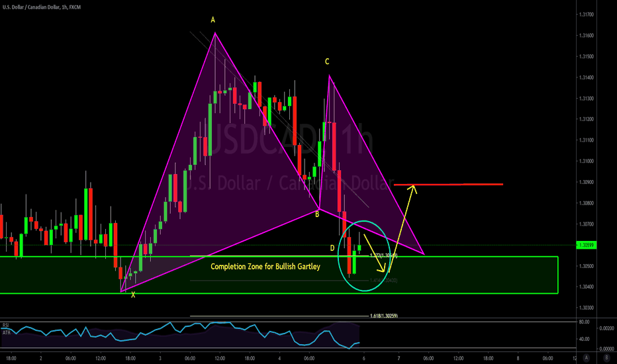Select the red horizontal target line
Image resolution: width=617 pixels, height=364 pixels.
pos(449,184)
